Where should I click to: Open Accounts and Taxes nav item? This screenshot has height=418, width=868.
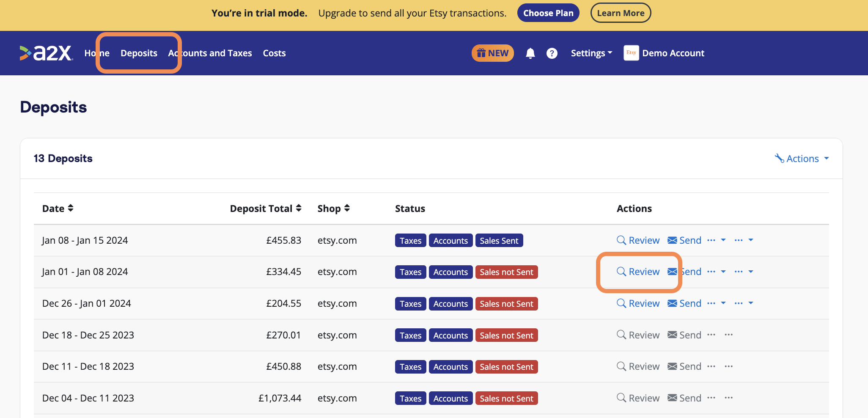(x=210, y=53)
